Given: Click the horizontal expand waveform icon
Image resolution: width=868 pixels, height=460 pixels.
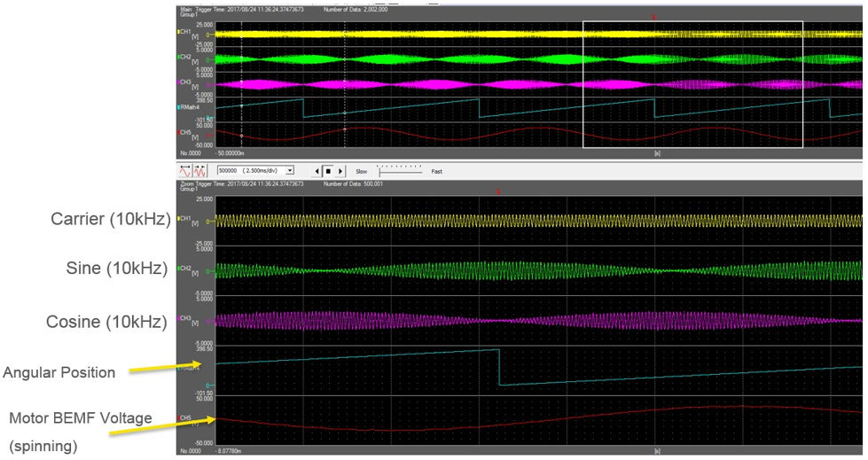Looking at the screenshot, I should (185, 170).
